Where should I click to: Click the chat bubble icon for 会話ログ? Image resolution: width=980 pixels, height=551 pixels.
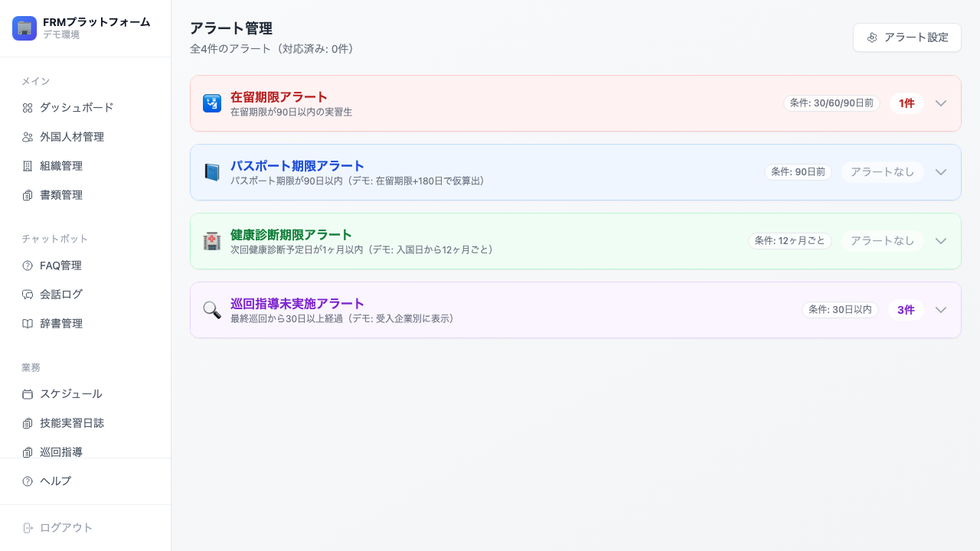28,295
